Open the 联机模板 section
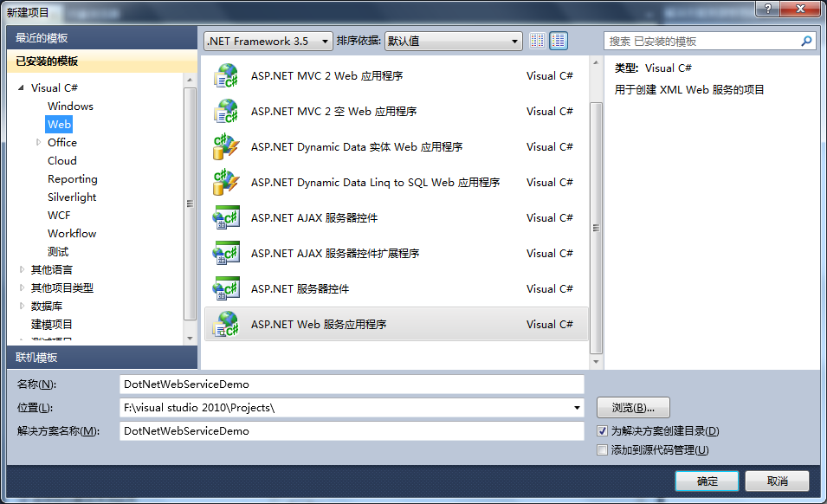 tap(102, 358)
